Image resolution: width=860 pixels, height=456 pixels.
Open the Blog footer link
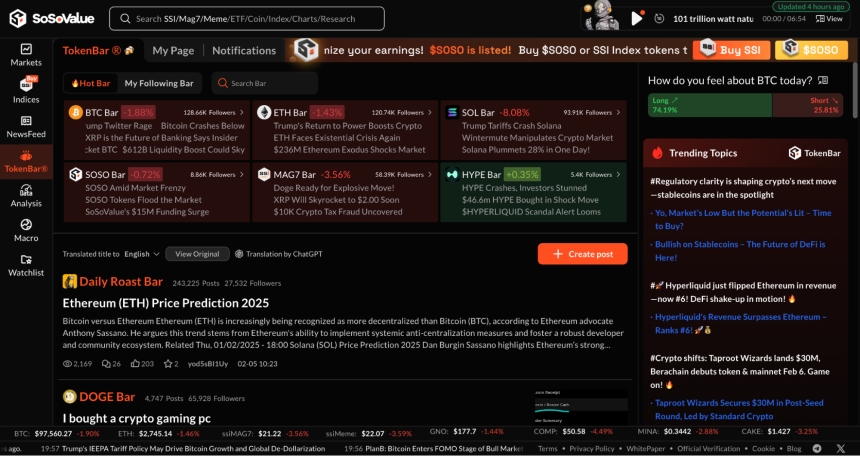(x=794, y=448)
